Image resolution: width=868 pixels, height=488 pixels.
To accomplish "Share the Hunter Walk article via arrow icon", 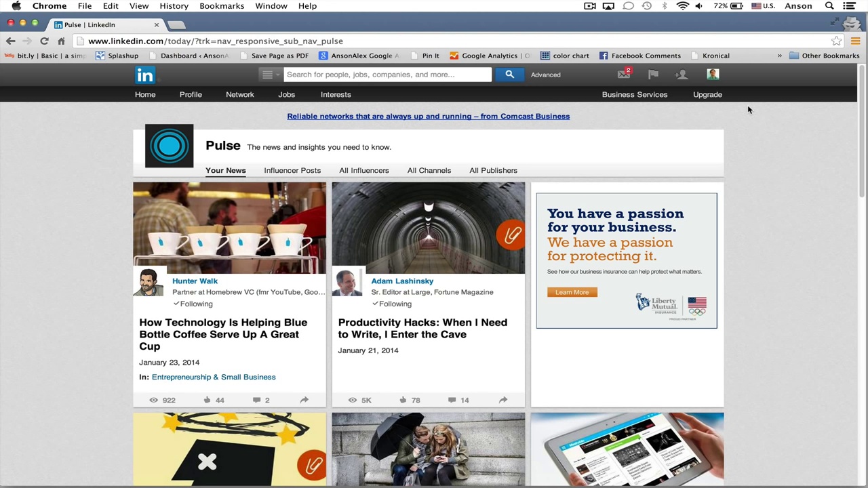I will (304, 400).
